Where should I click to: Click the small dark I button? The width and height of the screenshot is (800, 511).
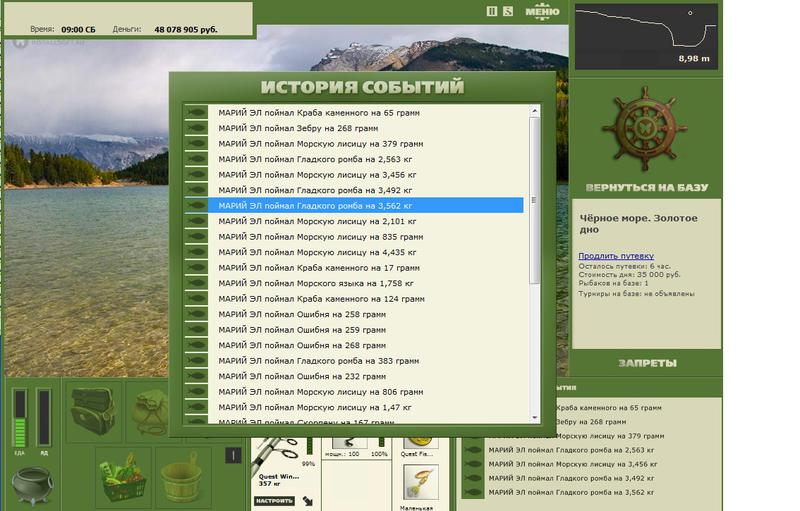coord(233,455)
